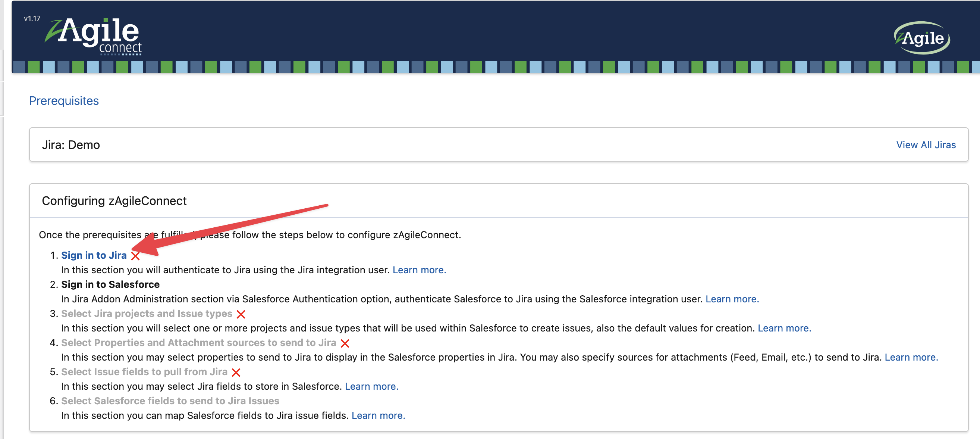Click red X beside Sign in to Jira
980x439 pixels.
pyautogui.click(x=135, y=256)
